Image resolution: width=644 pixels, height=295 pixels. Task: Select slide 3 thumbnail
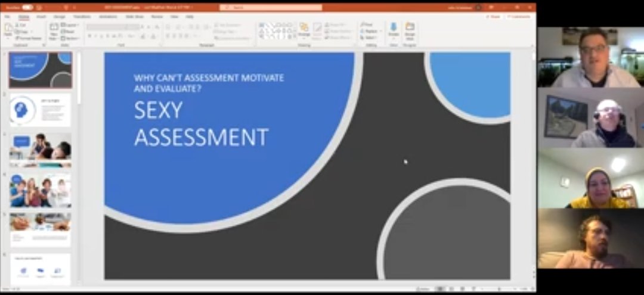(x=41, y=150)
